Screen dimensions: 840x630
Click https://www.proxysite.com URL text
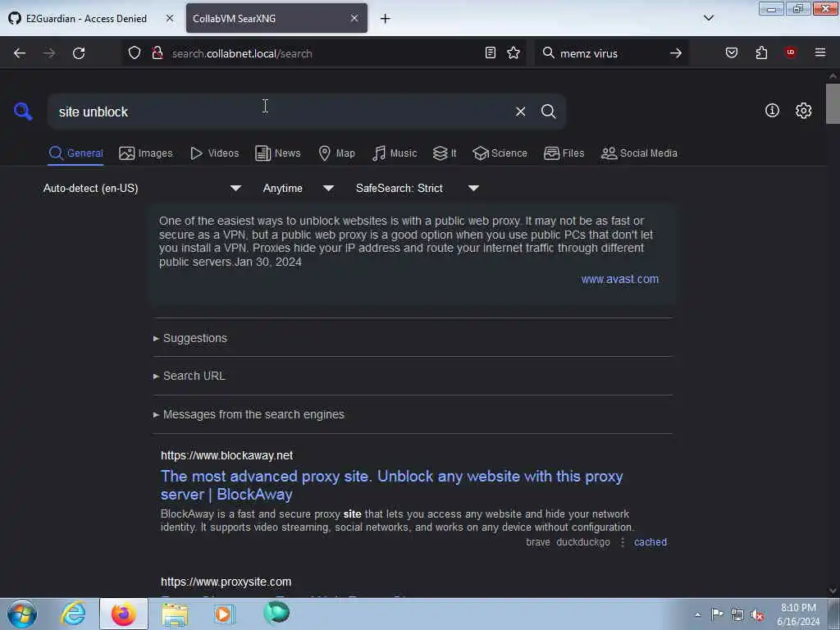click(x=226, y=582)
